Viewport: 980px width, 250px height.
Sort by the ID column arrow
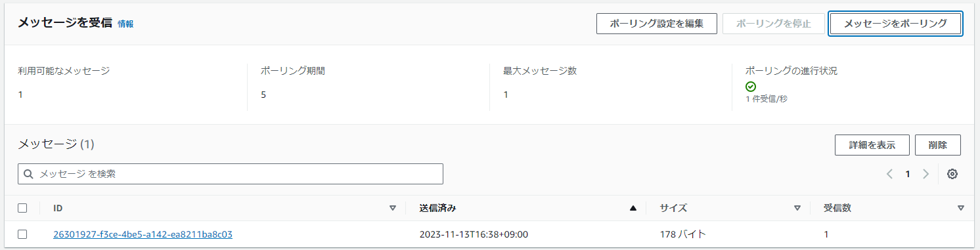393,208
